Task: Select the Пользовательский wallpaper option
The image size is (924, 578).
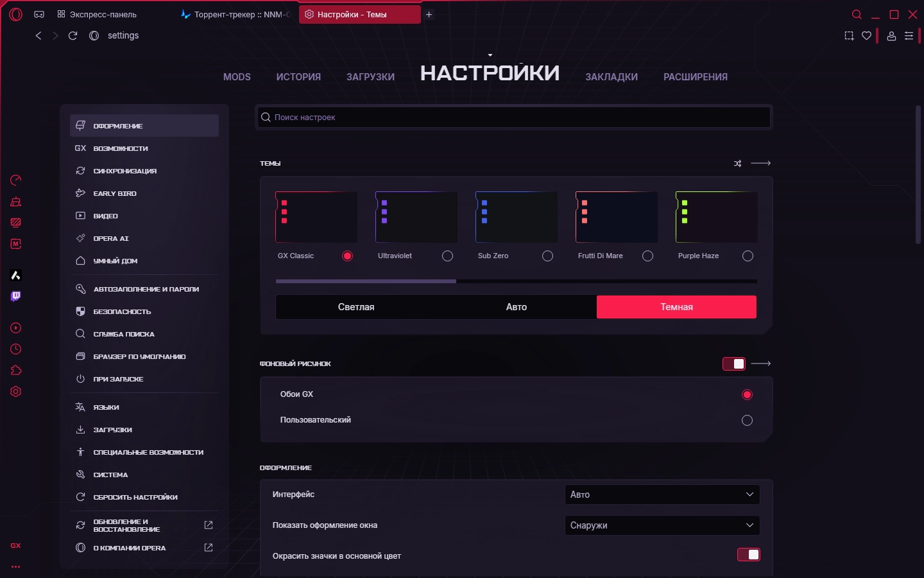Action: pos(747,421)
